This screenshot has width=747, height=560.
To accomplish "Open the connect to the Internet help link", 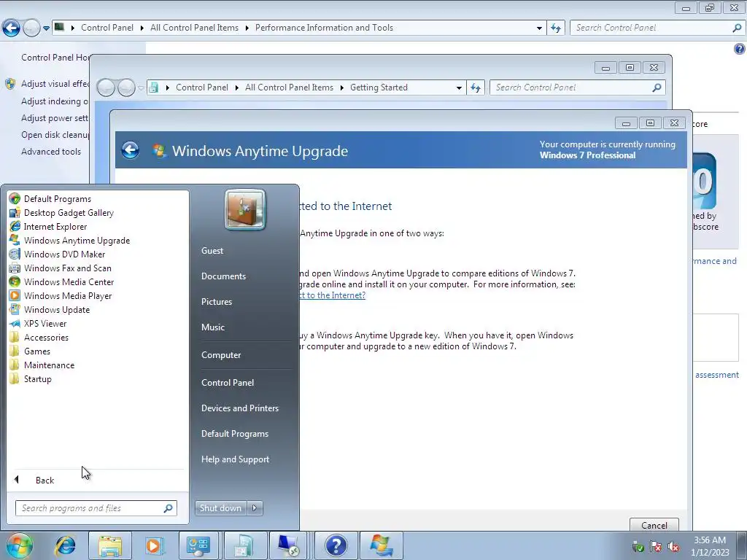I will pos(332,295).
